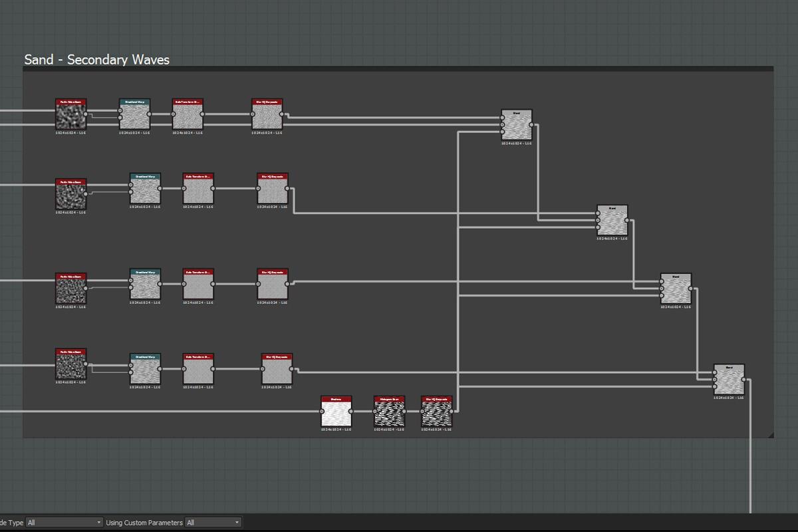Select the teal Directional Warp node in the top row
Screen dimensions: 798x532
(135, 114)
